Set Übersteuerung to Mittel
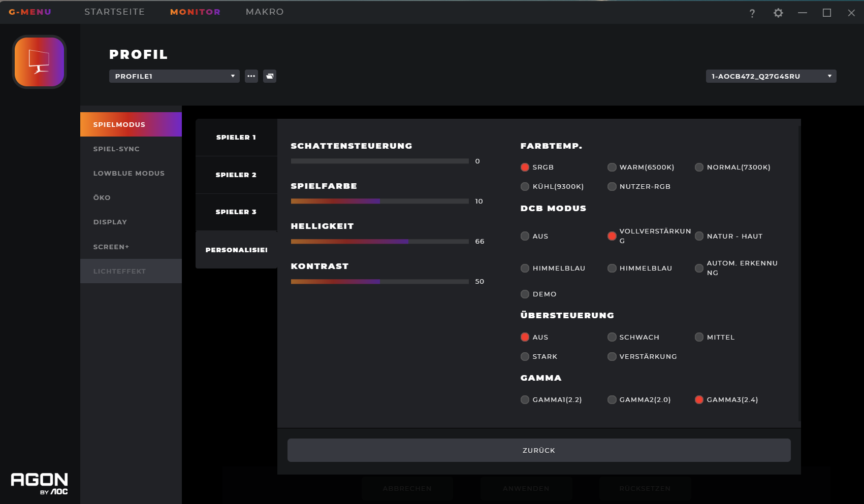 coord(699,338)
